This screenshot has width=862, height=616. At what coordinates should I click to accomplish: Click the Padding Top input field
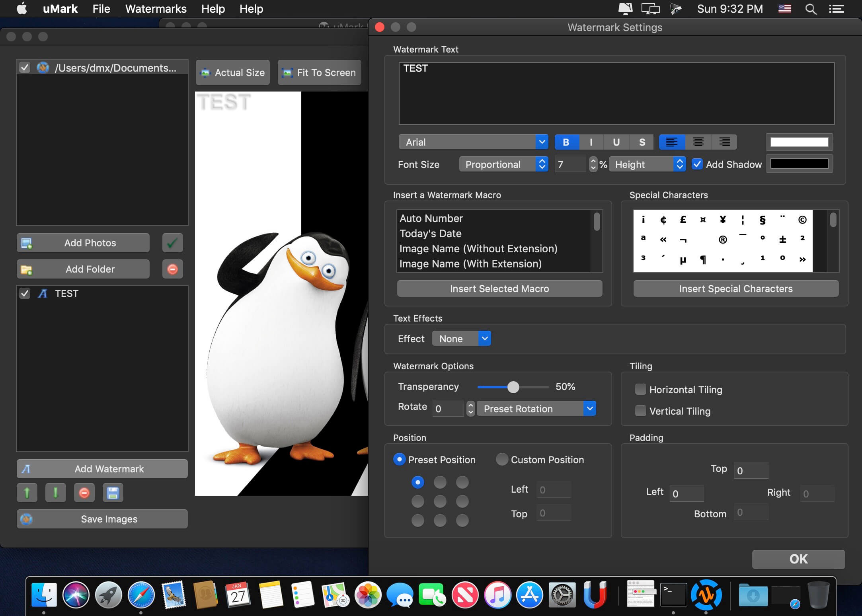click(x=751, y=470)
